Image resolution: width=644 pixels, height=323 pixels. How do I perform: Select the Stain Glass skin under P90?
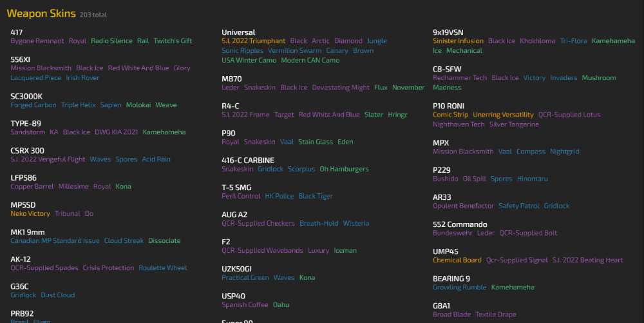pos(316,142)
